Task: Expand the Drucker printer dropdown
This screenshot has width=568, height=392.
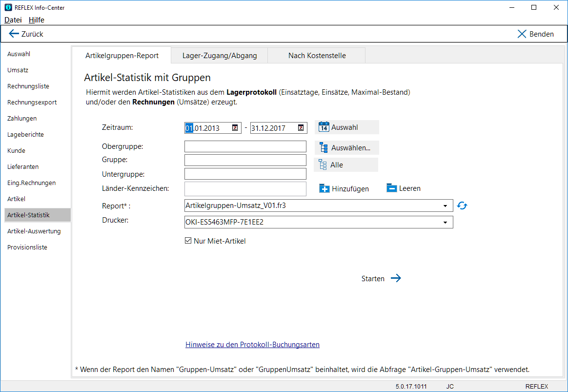Action: tap(445, 223)
